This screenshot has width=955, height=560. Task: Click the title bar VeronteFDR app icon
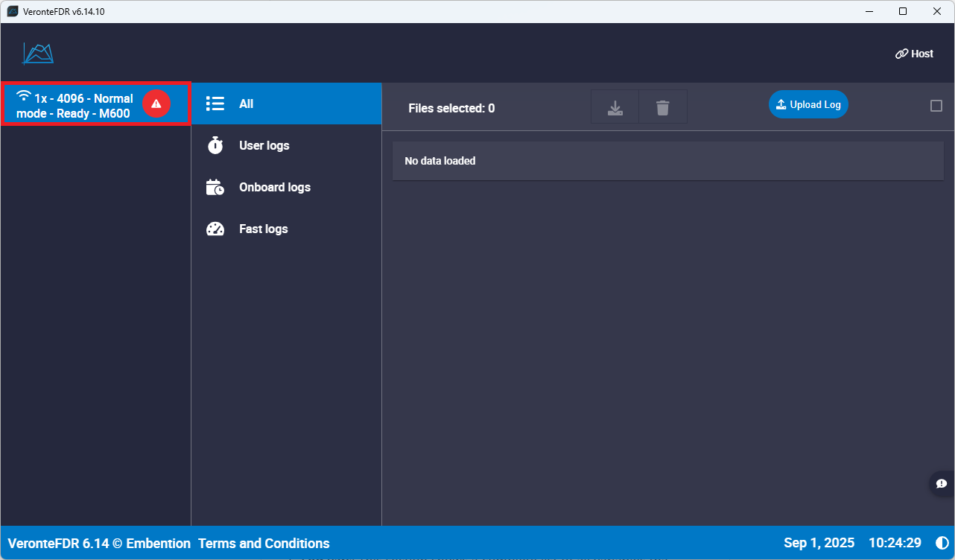pos(12,11)
